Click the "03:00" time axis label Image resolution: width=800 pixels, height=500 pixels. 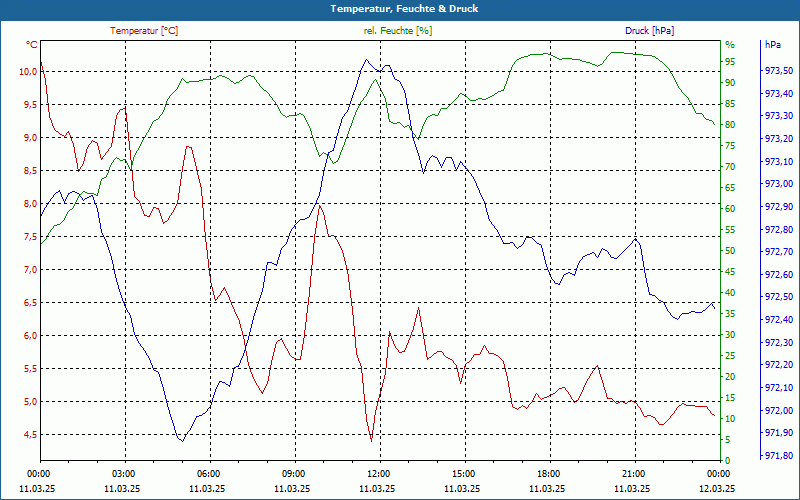(x=123, y=474)
